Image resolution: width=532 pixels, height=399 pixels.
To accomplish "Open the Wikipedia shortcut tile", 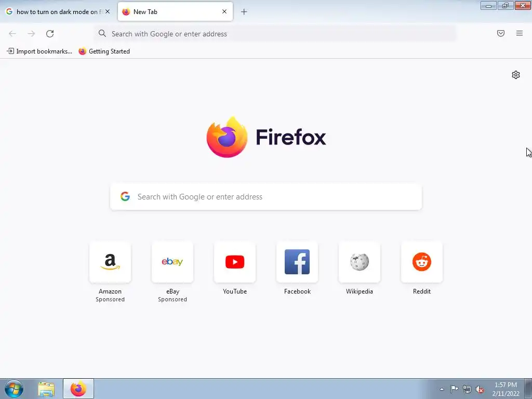I will pos(360,262).
